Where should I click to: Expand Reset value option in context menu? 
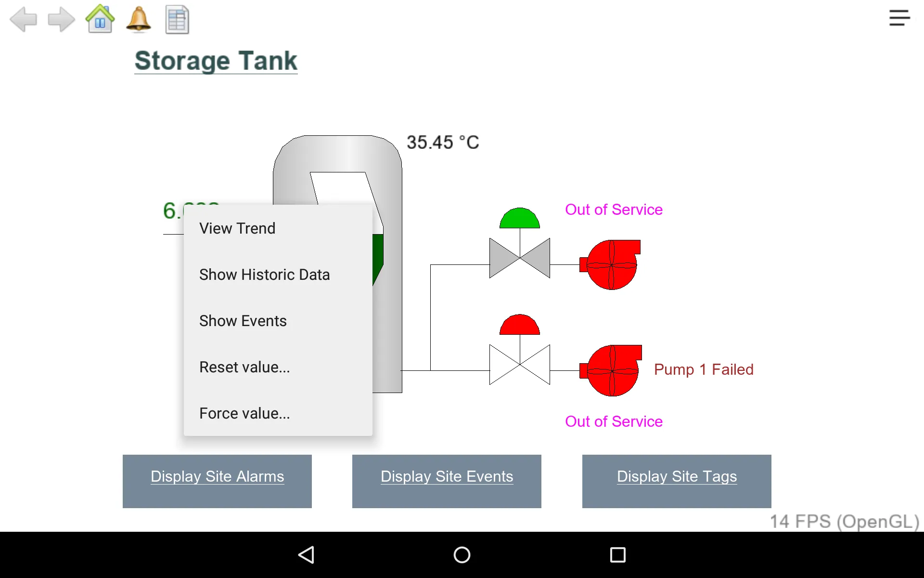tap(244, 366)
